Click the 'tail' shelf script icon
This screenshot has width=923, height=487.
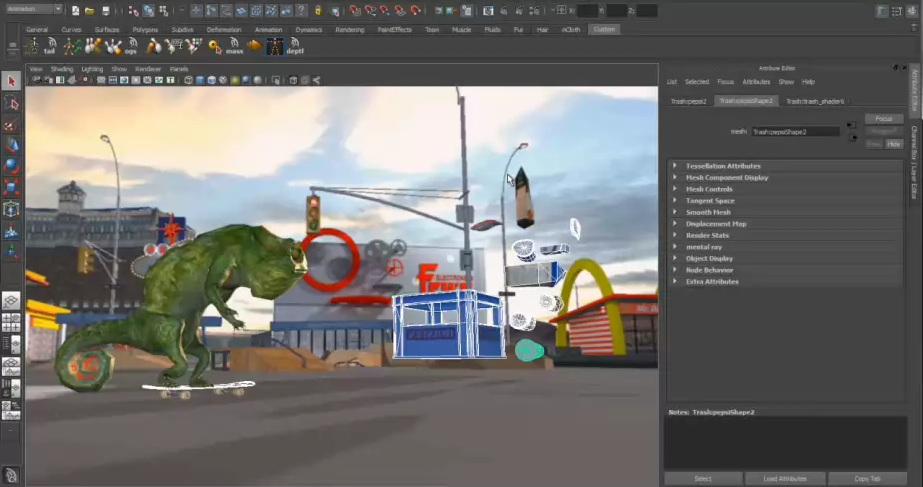[50, 46]
